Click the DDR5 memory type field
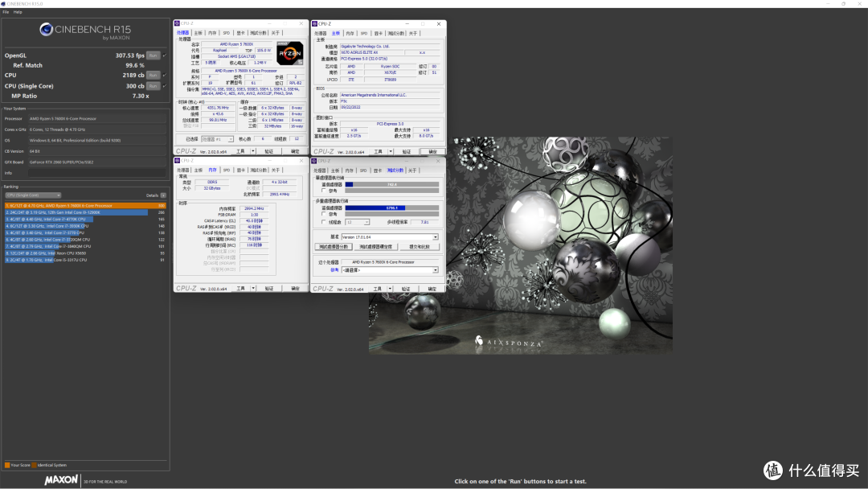 pyautogui.click(x=212, y=183)
